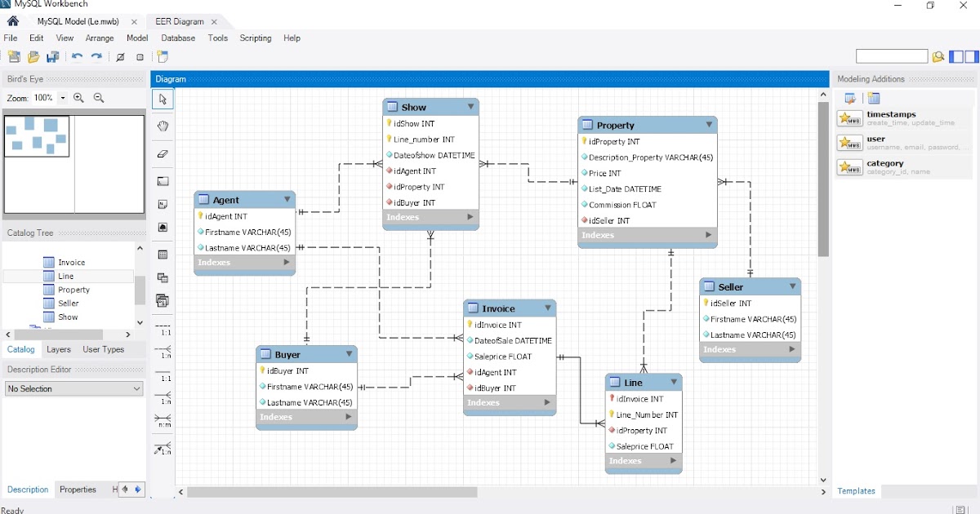
Task: Choose the first 1:n non-identifying relationship tool
Action: (163, 352)
